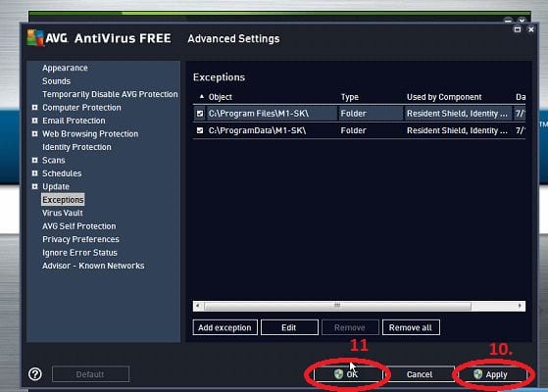Click the help question mark icon
The height and width of the screenshot is (392, 548).
coord(35,374)
